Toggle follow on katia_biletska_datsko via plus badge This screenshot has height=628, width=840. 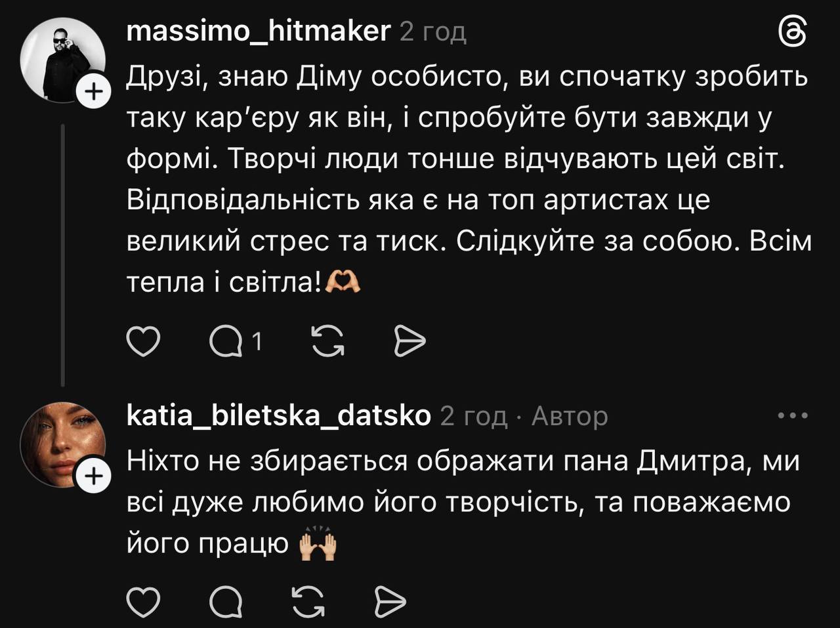pos(94,474)
